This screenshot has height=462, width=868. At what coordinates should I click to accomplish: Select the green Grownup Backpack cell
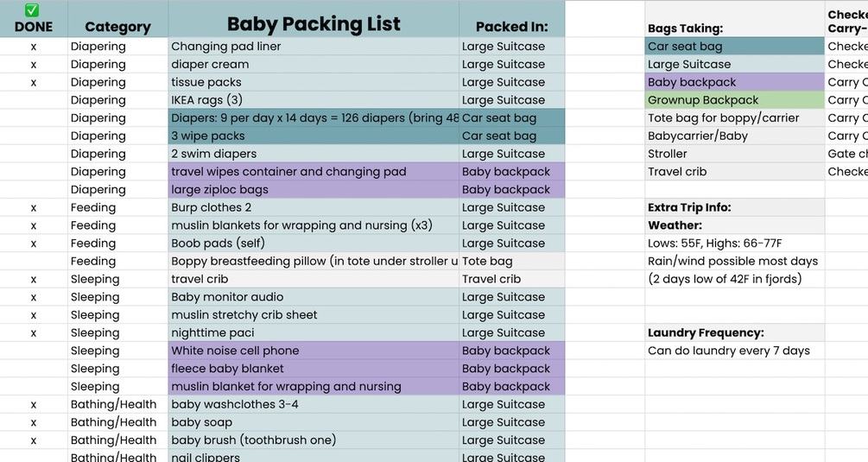[x=734, y=100]
